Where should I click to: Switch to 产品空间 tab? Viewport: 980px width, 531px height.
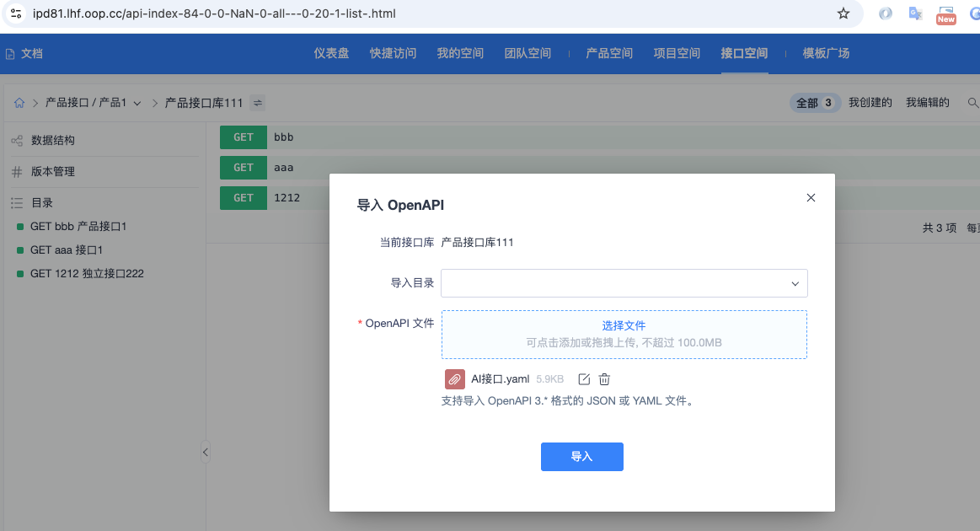(x=608, y=53)
